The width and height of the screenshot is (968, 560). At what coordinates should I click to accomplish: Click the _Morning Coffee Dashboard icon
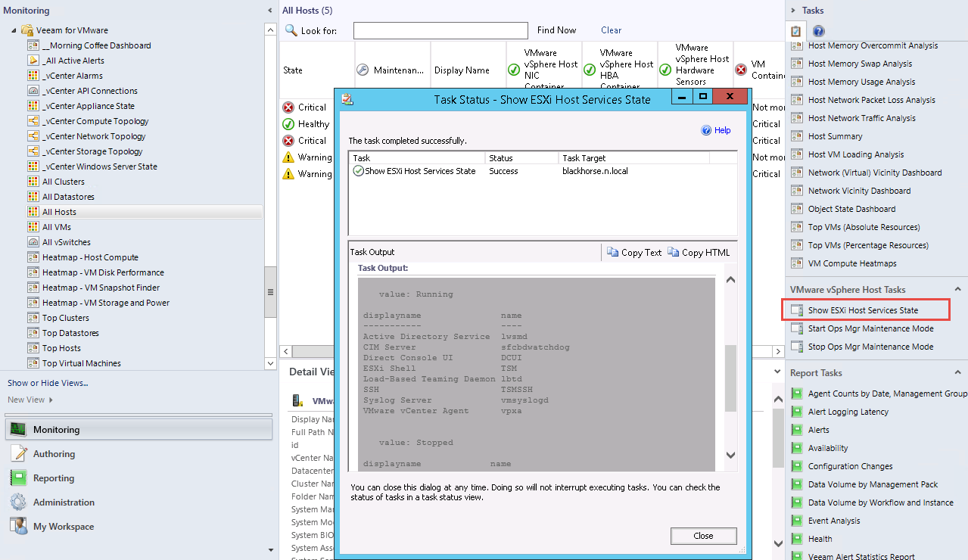pos(33,45)
